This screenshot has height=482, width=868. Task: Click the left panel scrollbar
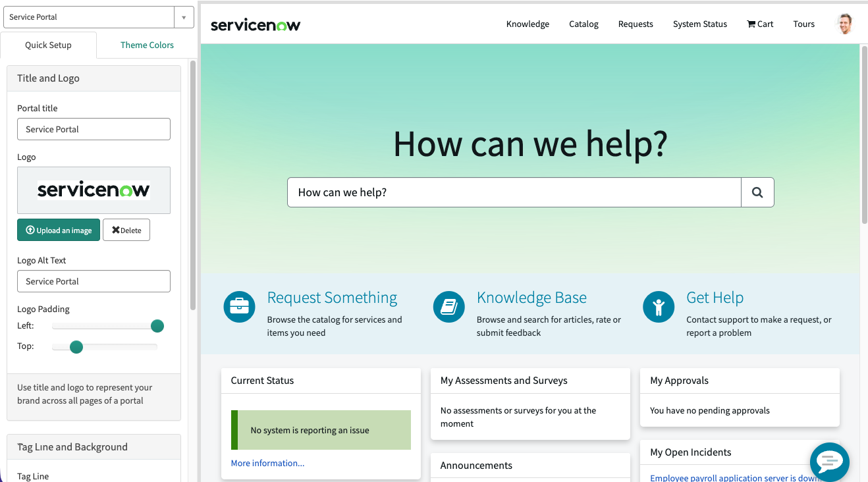[192, 184]
